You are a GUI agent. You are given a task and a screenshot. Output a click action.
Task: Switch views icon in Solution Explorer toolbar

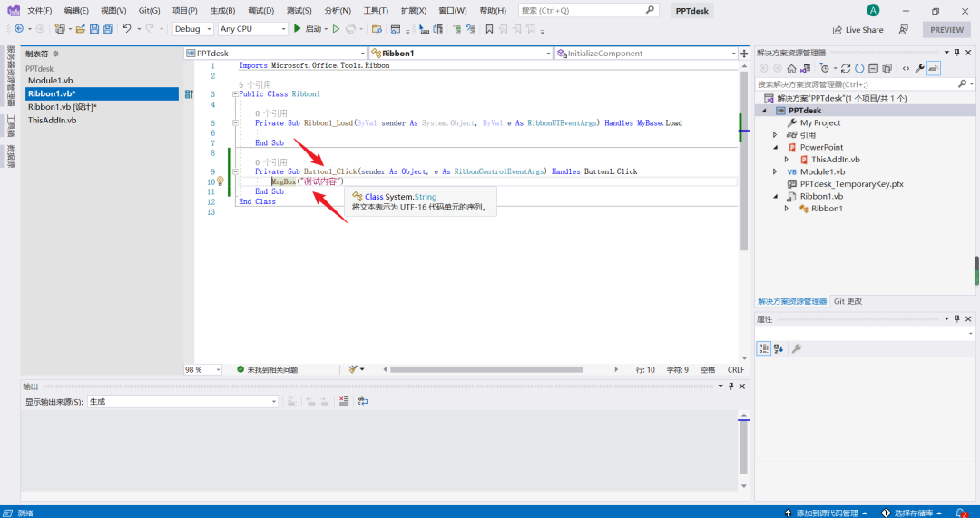coord(805,68)
